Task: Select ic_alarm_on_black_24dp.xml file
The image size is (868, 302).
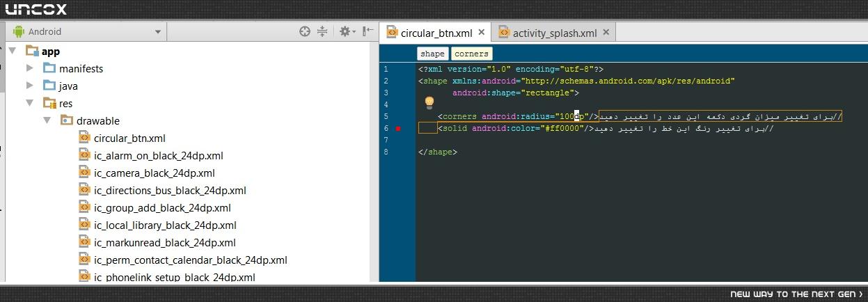Action: (x=158, y=156)
